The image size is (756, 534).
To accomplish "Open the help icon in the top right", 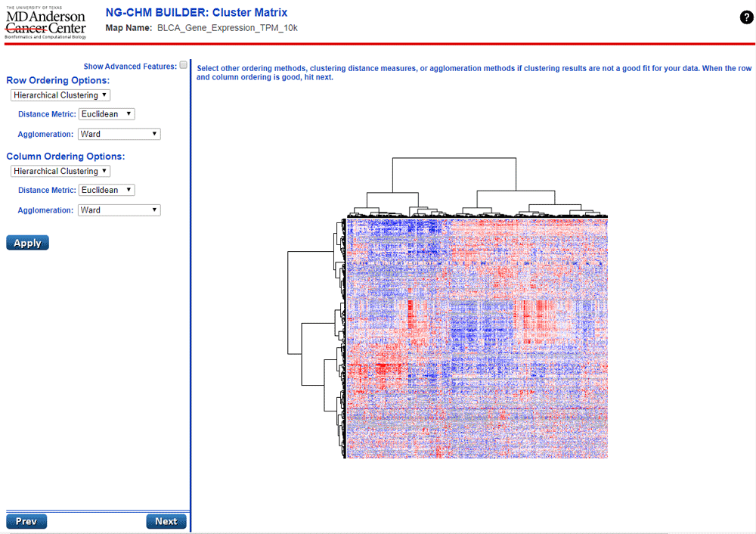I will tap(746, 17).
